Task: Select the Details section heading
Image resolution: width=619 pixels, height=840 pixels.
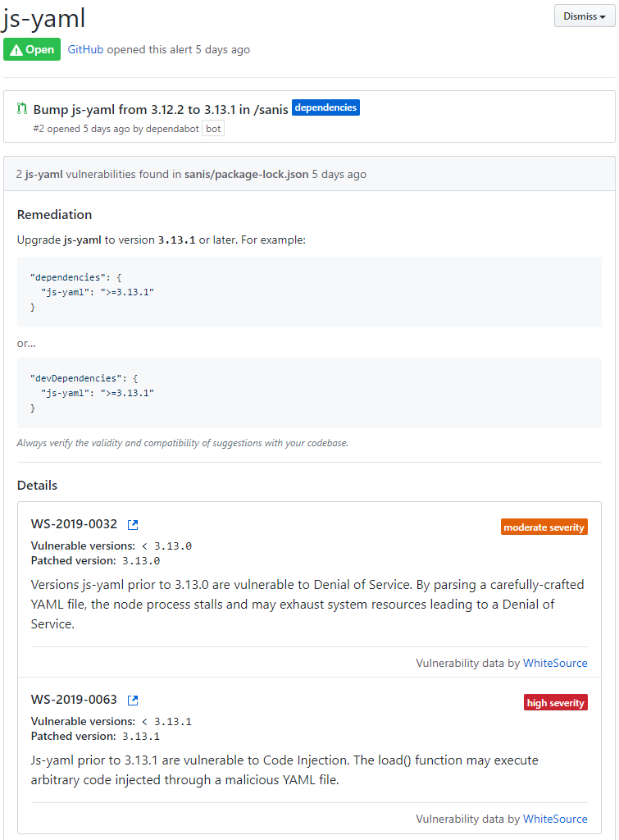Action: (x=37, y=485)
